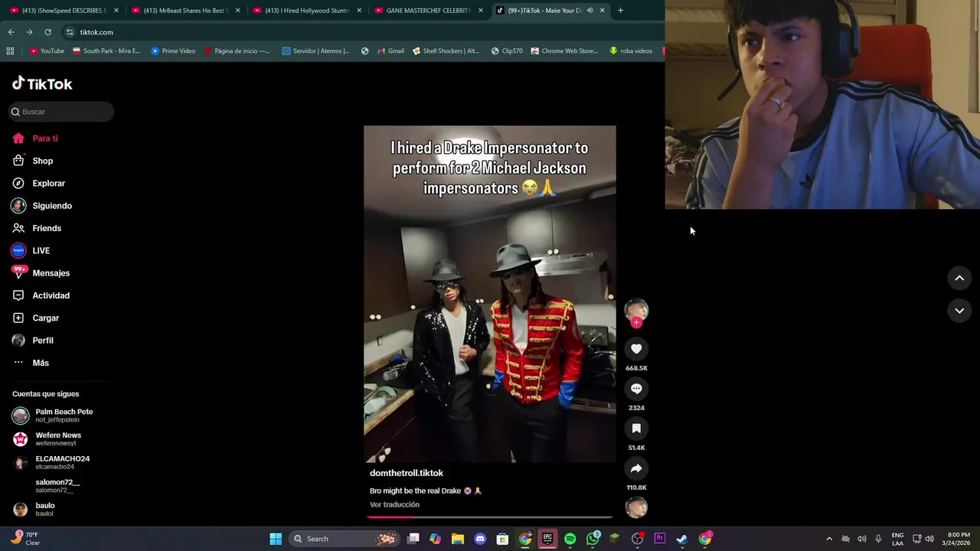This screenshot has height=551, width=980.
Task: Open the Servidor Aternos bookmark
Action: click(315, 51)
